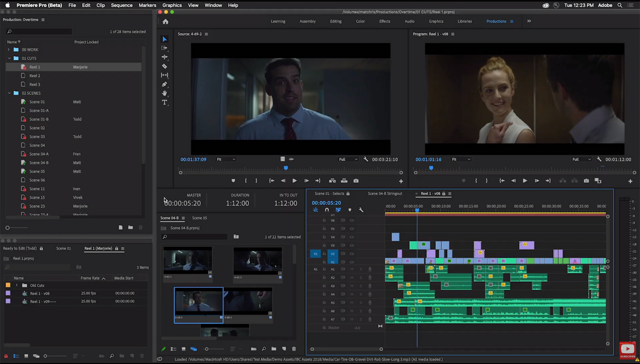Open Program monitor Full resolution dropdown
The height and width of the screenshot is (364, 640).
coord(582,159)
